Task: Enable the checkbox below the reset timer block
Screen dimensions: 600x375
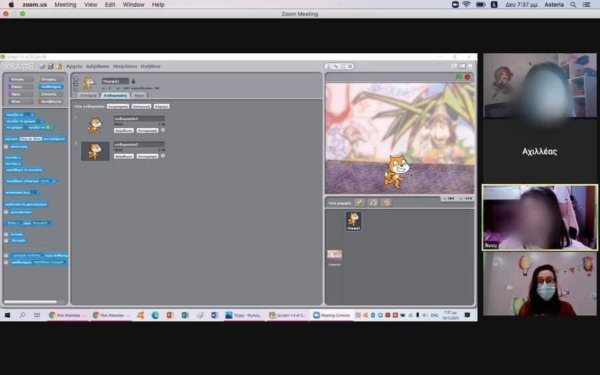Action: [6, 212]
